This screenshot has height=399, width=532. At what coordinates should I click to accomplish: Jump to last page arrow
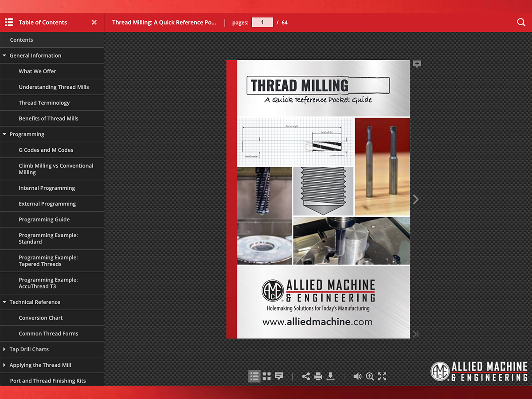click(415, 334)
